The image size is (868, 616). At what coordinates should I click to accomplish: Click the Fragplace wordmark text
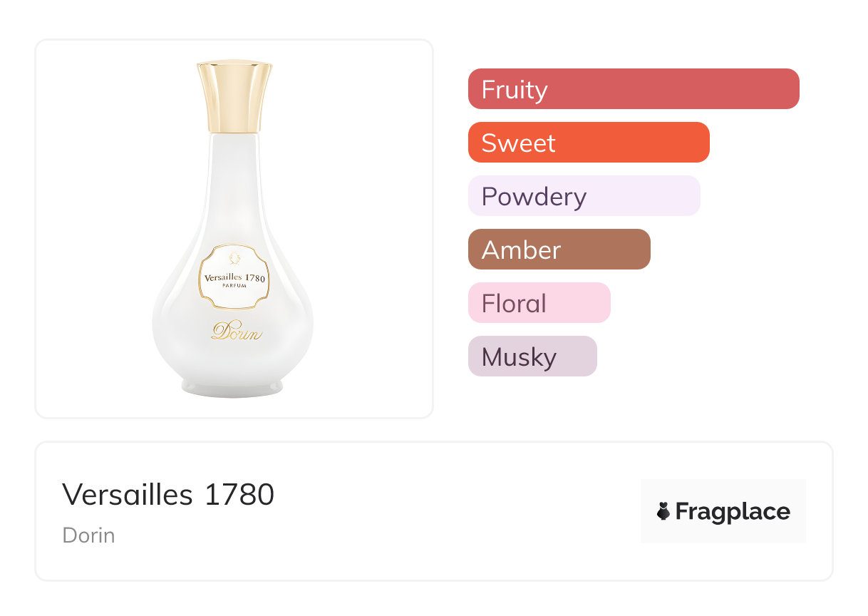tap(733, 511)
